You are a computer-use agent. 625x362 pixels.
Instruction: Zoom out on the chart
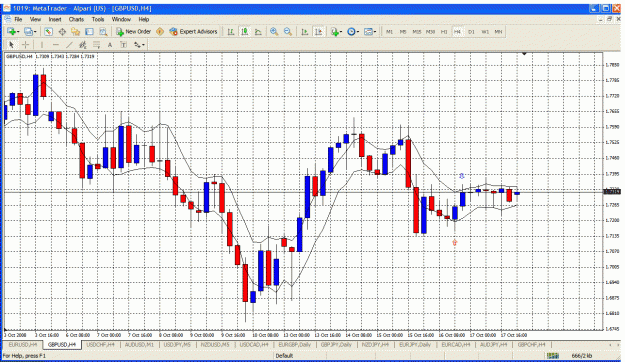click(287, 32)
